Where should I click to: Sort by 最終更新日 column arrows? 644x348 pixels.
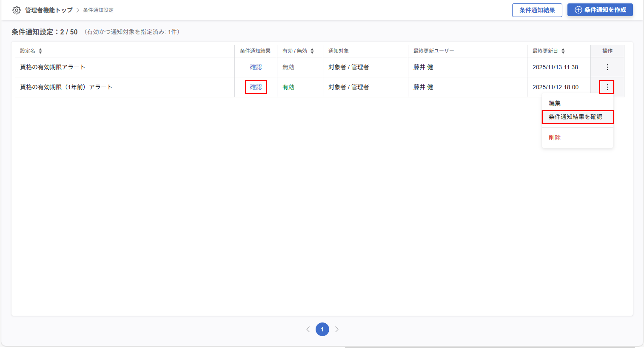coord(563,51)
